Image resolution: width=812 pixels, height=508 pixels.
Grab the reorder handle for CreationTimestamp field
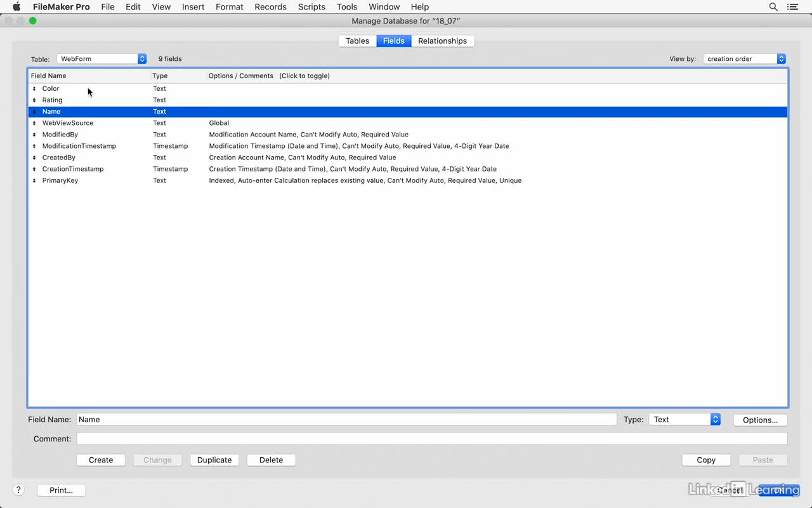(34, 169)
